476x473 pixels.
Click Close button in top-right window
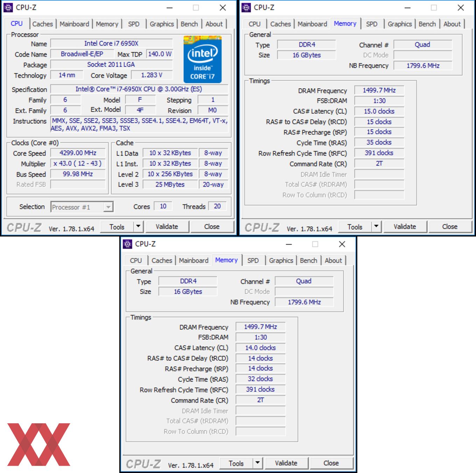coord(450,227)
